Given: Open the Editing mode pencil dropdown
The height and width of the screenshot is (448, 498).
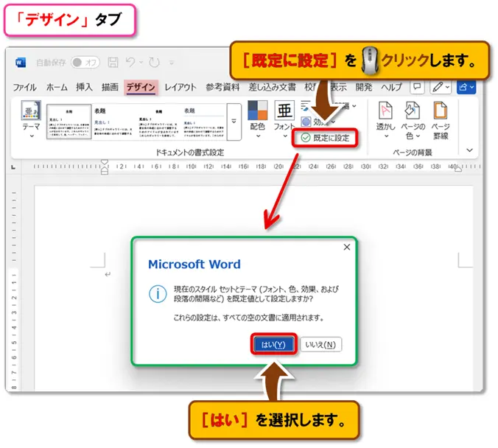Looking at the screenshot, I should pyautogui.click(x=441, y=87).
